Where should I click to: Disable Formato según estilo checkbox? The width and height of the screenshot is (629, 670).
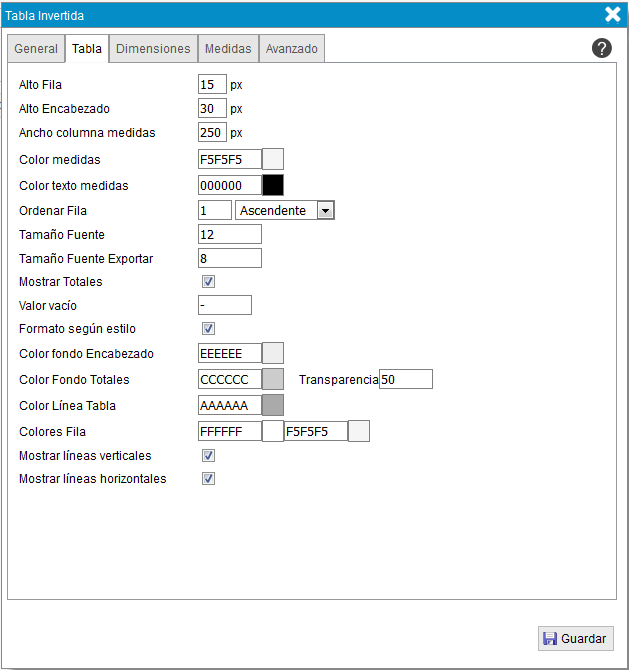click(209, 328)
